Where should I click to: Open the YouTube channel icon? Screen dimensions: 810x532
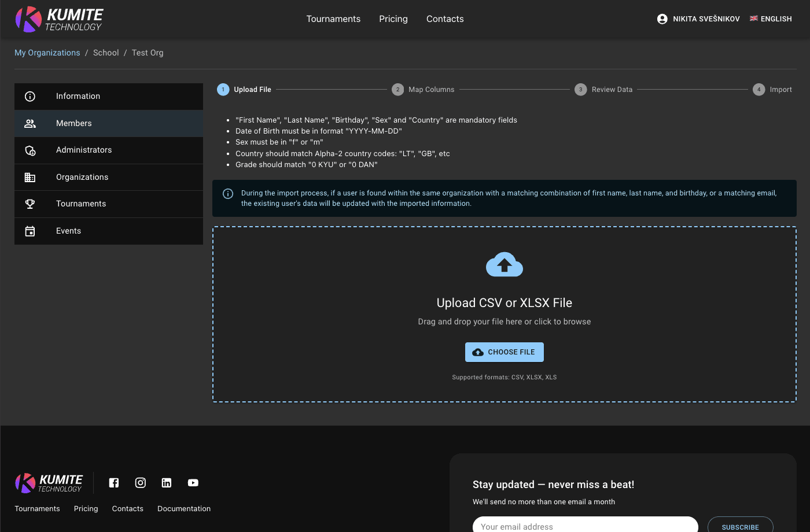pyautogui.click(x=193, y=483)
